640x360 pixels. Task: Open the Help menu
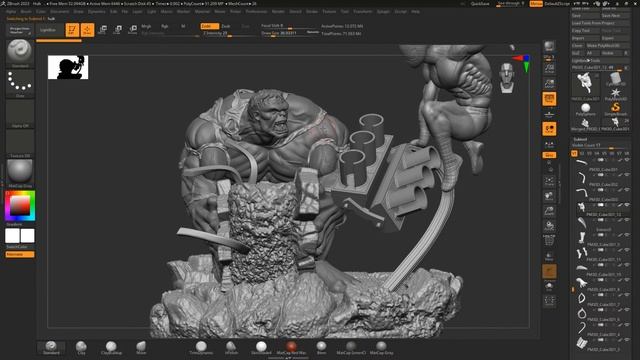[415, 11]
